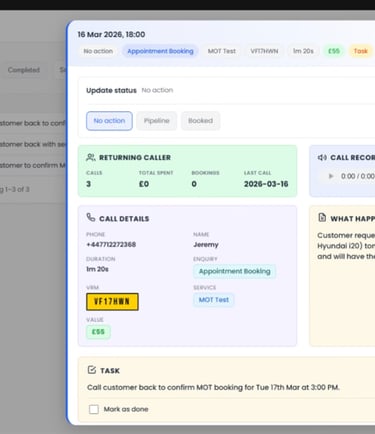Click the MOT Test header tag
375x434 pixels.
(x=222, y=51)
